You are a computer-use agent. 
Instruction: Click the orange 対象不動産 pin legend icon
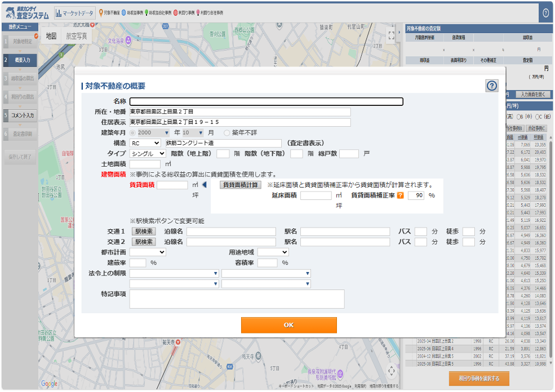pos(100,12)
